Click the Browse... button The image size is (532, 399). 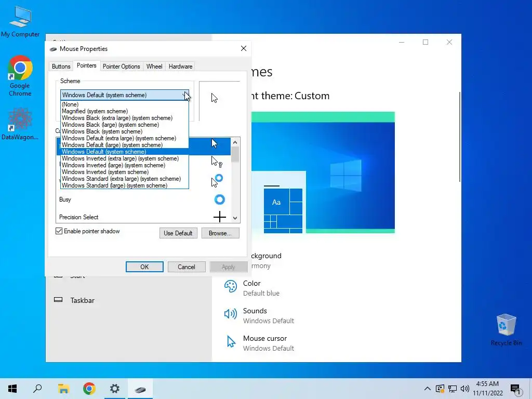click(220, 233)
